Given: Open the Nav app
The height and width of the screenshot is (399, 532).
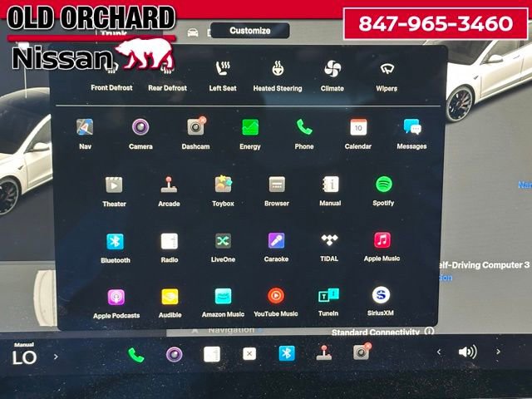Looking at the screenshot, I should click(x=85, y=128).
